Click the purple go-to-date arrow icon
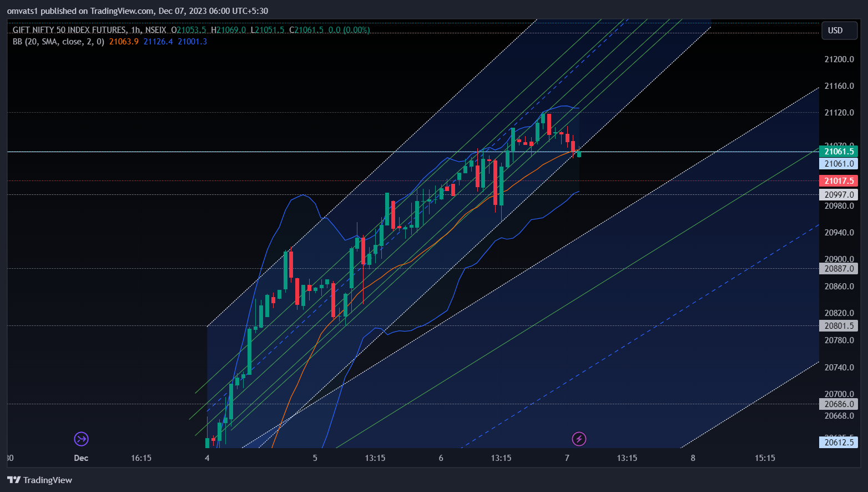Viewport: 868px width, 492px height. (82, 439)
